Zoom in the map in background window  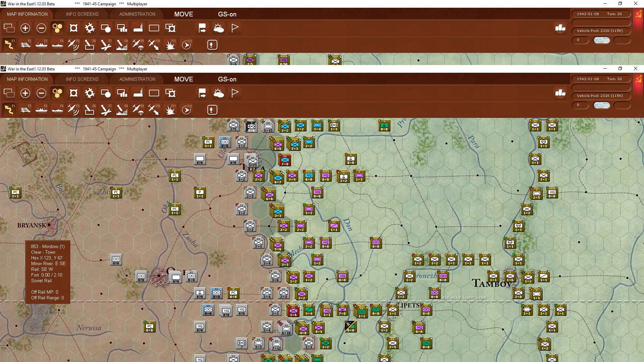coord(25,28)
